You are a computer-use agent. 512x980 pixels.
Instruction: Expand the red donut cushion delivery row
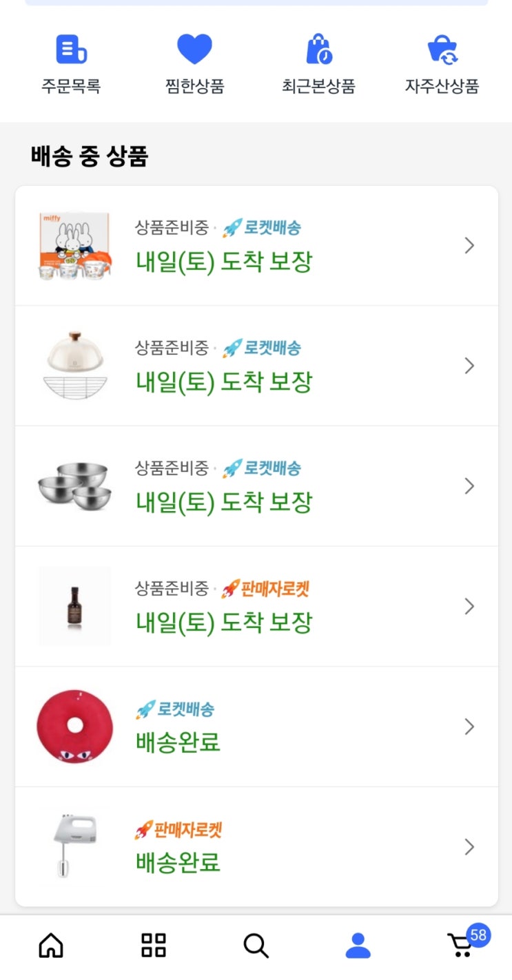click(x=469, y=727)
